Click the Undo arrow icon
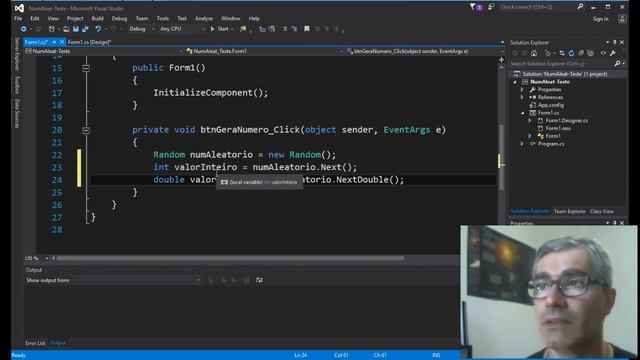Image resolution: width=640 pixels, height=360 pixels. (x=98, y=29)
